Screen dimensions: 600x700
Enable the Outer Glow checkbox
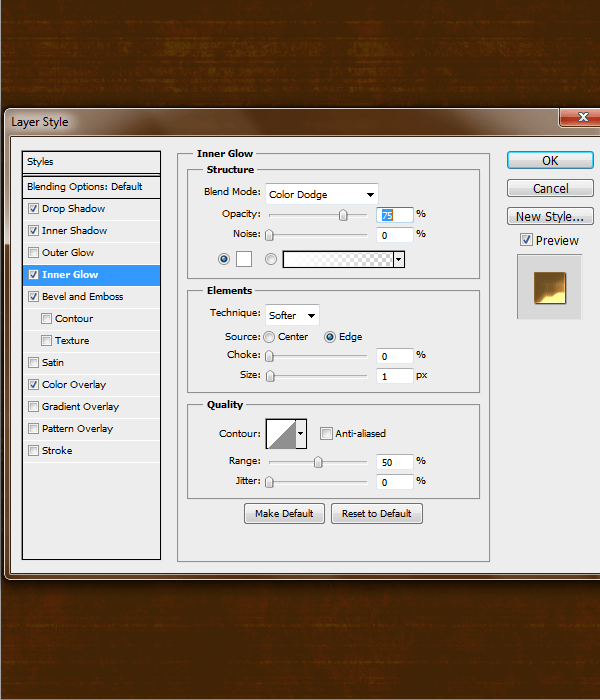(x=33, y=252)
